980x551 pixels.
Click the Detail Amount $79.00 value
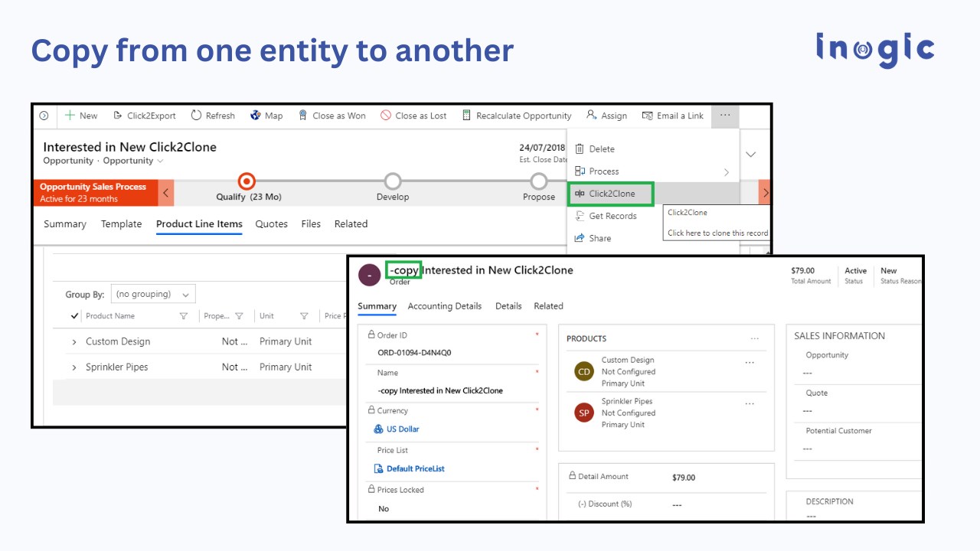[x=684, y=478]
